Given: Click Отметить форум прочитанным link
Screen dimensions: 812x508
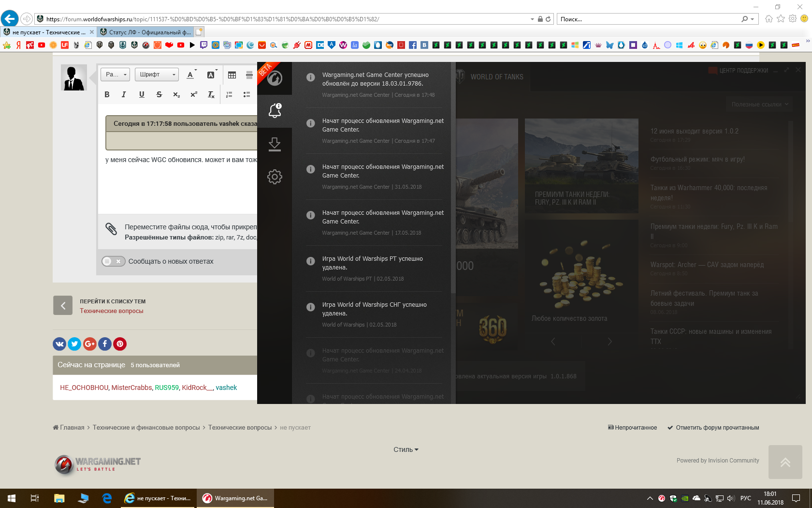Looking at the screenshot, I should (713, 428).
